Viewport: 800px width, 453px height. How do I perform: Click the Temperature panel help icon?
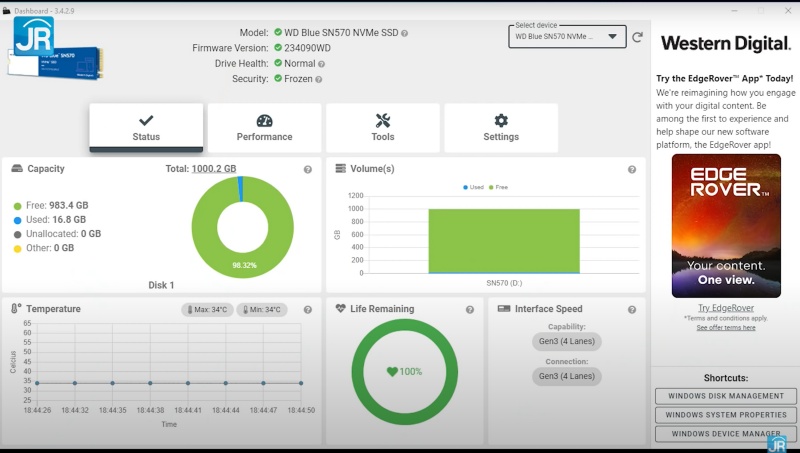[308, 310]
